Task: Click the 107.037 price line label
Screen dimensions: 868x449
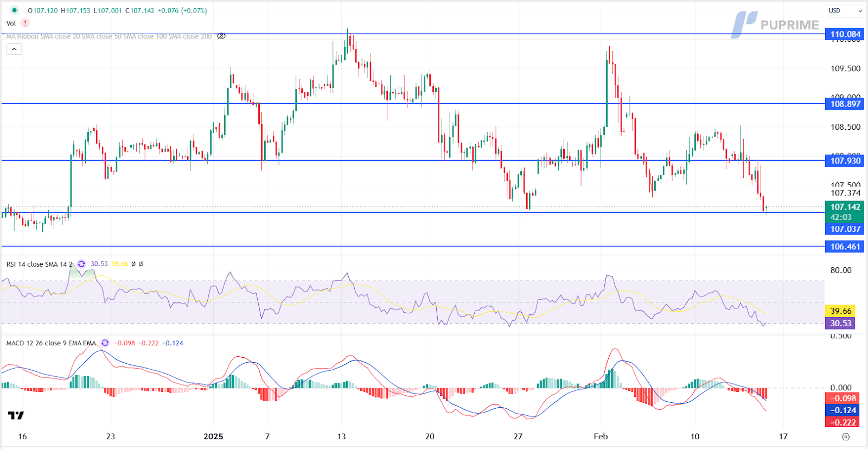Action: click(x=845, y=229)
